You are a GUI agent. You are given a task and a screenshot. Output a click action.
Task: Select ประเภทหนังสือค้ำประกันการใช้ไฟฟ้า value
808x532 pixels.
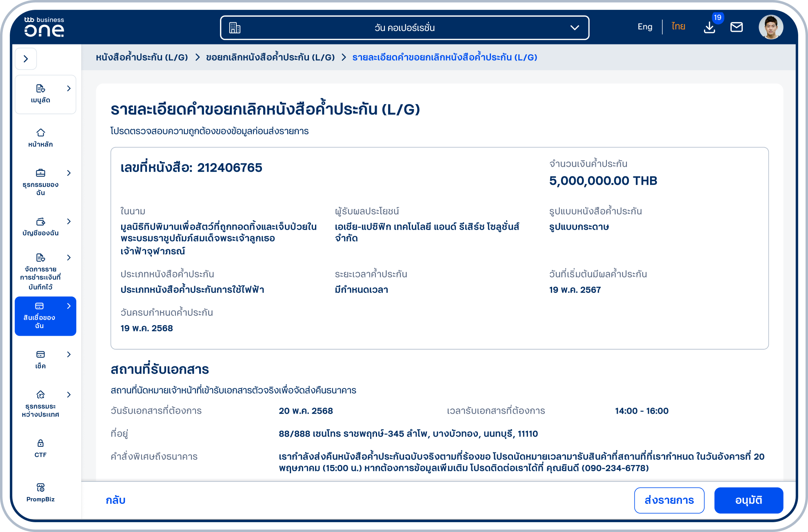(x=192, y=289)
